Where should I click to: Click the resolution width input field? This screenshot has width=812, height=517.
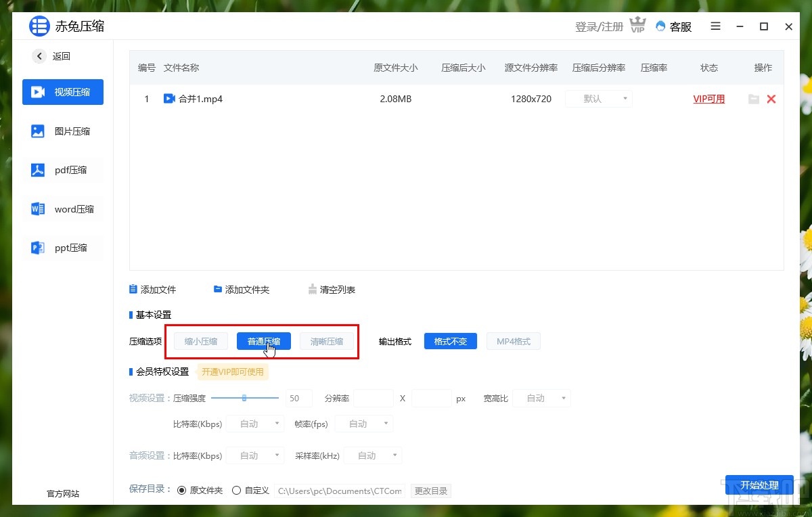point(374,398)
